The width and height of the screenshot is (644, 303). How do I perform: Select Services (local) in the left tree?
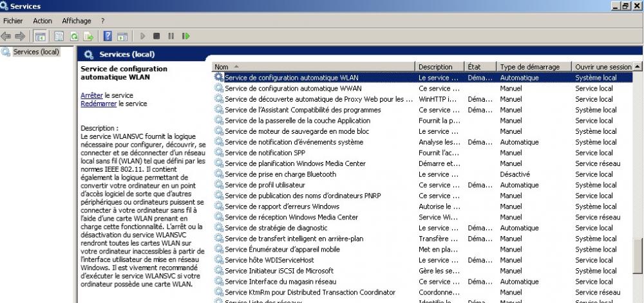pos(36,51)
